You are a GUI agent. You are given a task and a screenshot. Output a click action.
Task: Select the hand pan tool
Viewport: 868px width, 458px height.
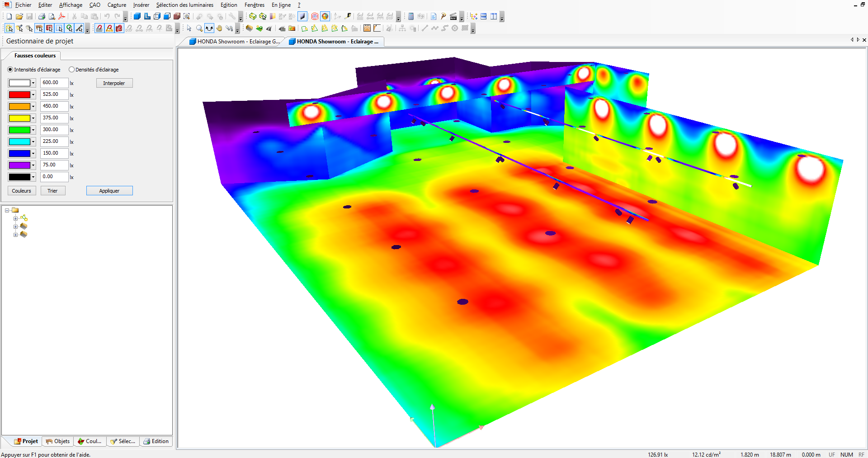pos(219,28)
